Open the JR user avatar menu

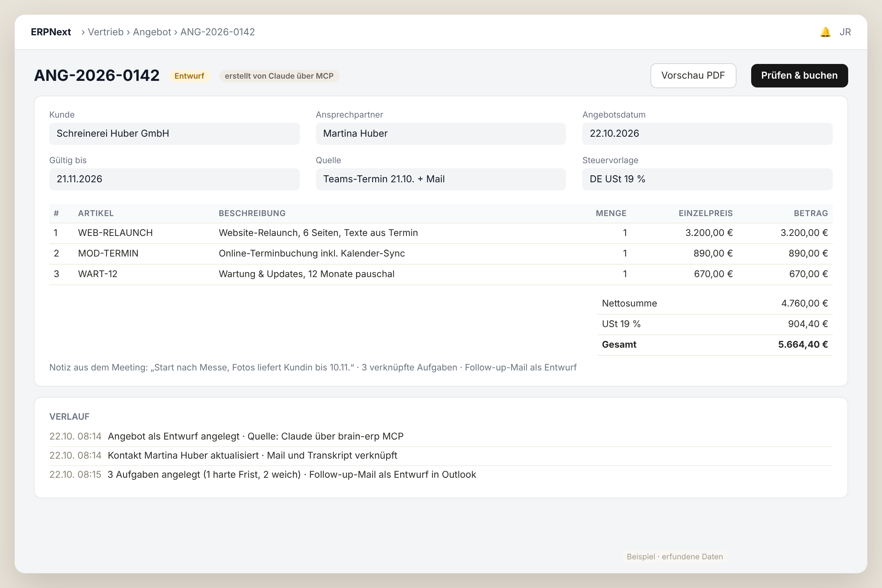click(845, 32)
